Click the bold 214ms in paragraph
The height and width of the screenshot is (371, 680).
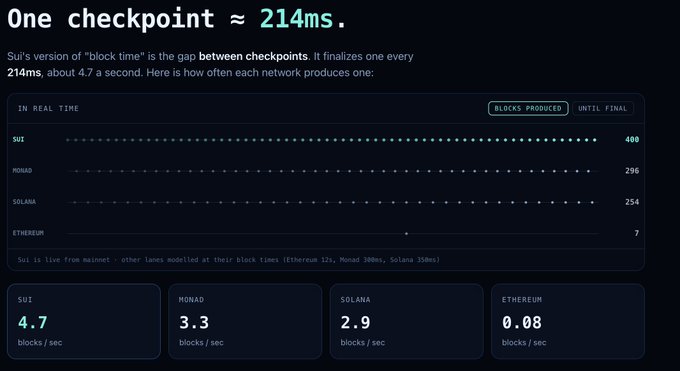tap(24, 72)
